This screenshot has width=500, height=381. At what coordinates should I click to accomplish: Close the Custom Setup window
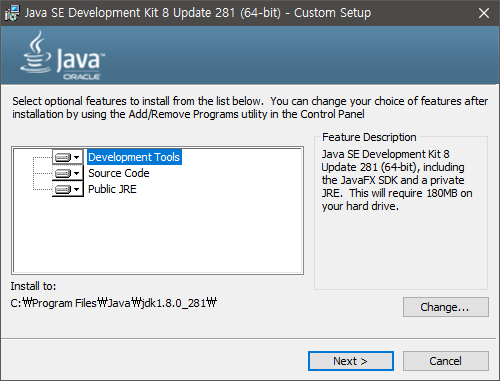tap(484, 13)
